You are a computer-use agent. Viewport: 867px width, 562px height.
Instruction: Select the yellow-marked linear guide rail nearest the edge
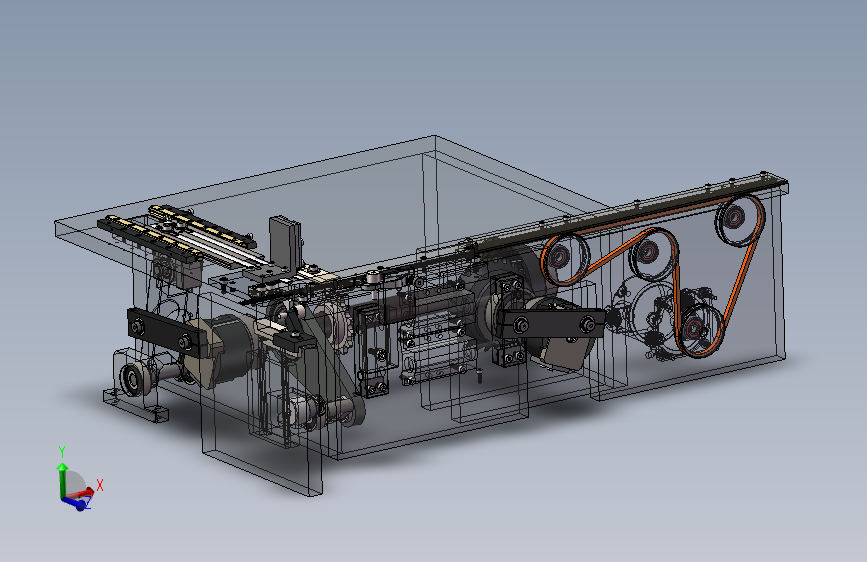pos(149,239)
